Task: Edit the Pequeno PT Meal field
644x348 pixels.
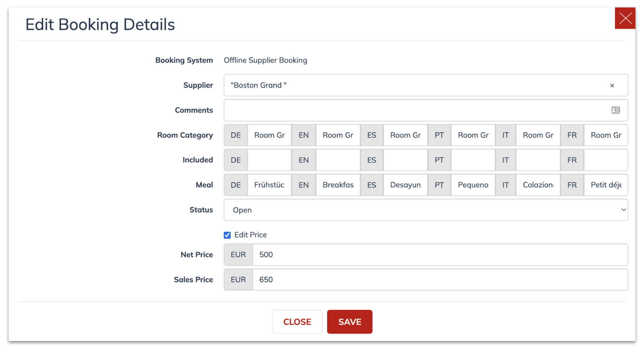Action: pos(473,185)
